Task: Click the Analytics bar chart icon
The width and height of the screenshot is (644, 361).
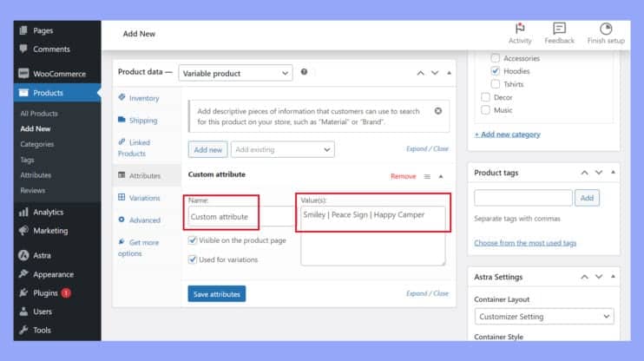Action: [x=23, y=212]
